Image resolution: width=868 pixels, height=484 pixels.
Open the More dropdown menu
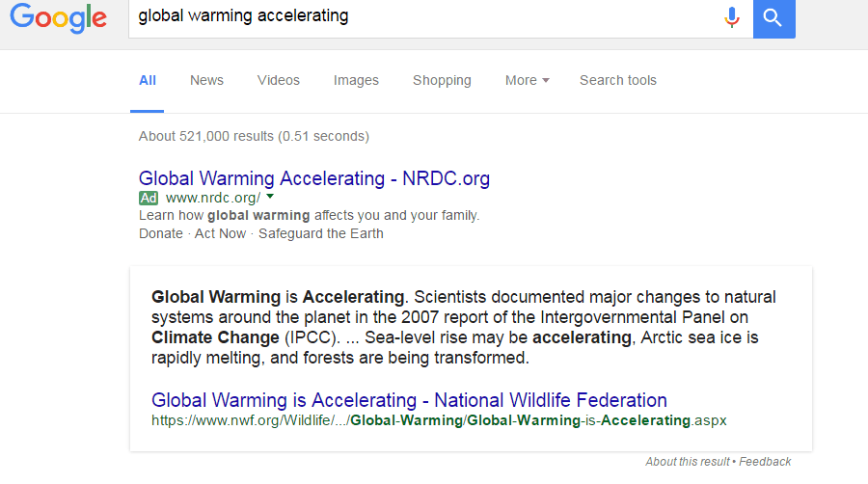coord(527,80)
